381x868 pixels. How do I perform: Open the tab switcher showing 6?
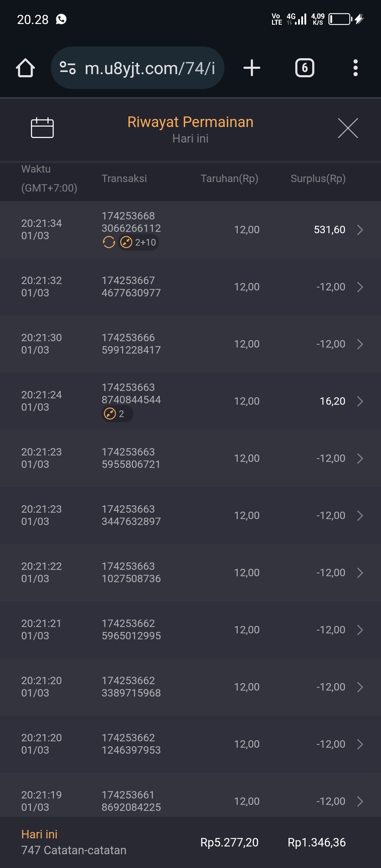(304, 68)
